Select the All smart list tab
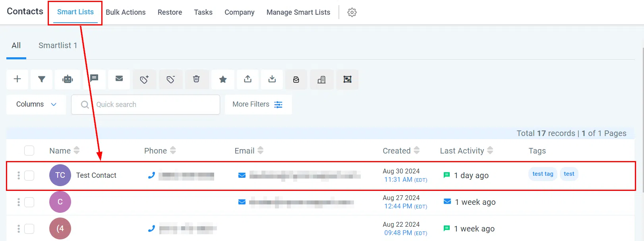Viewport: 644px width, 241px height. [x=16, y=45]
